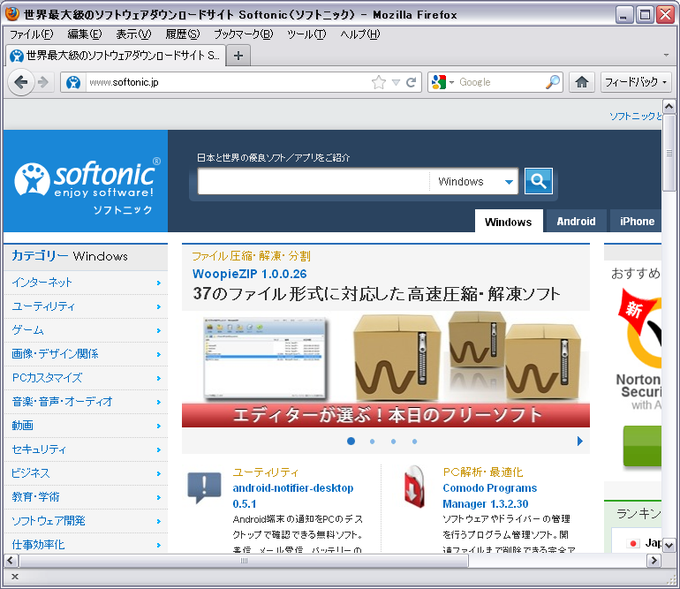Image resolution: width=680 pixels, height=589 pixels.
Task: Click the ファイル圧縮・解凍・分割 category label
Action: (x=251, y=256)
